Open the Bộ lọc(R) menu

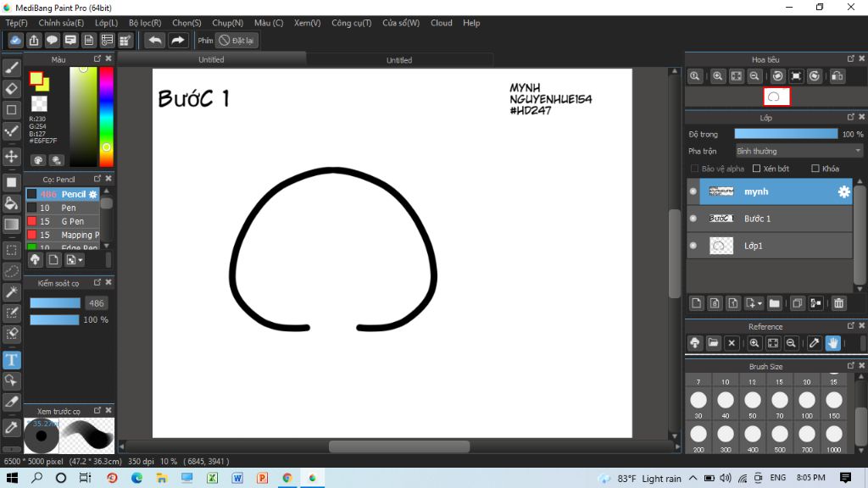(145, 23)
